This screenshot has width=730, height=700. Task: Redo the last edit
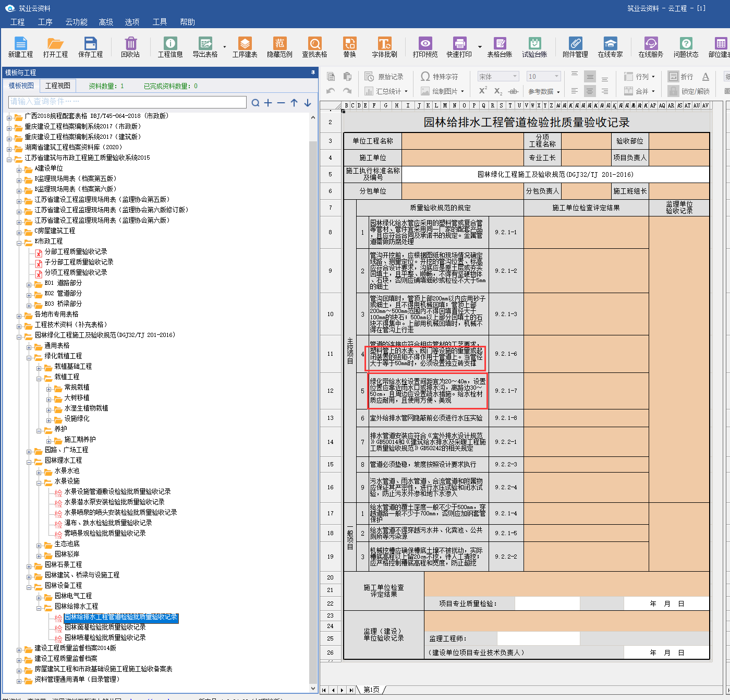(347, 91)
